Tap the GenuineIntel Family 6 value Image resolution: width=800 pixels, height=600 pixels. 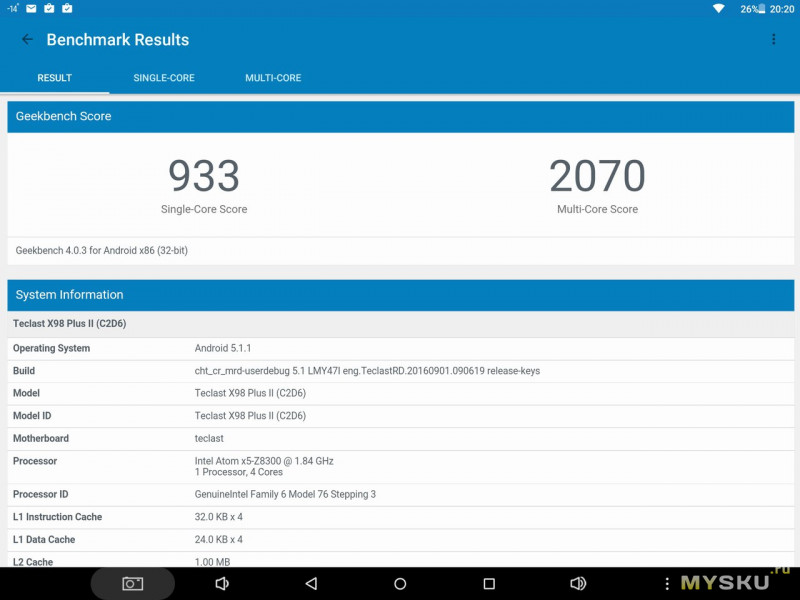point(285,494)
